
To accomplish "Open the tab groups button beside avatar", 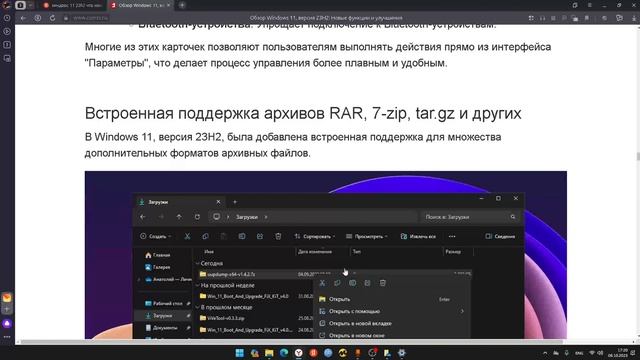I will (20, 5).
